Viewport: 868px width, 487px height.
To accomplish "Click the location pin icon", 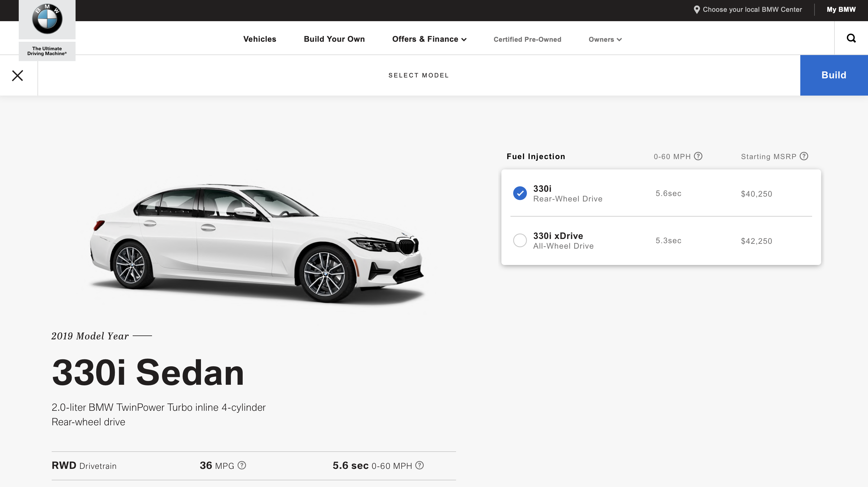I will click(x=697, y=10).
